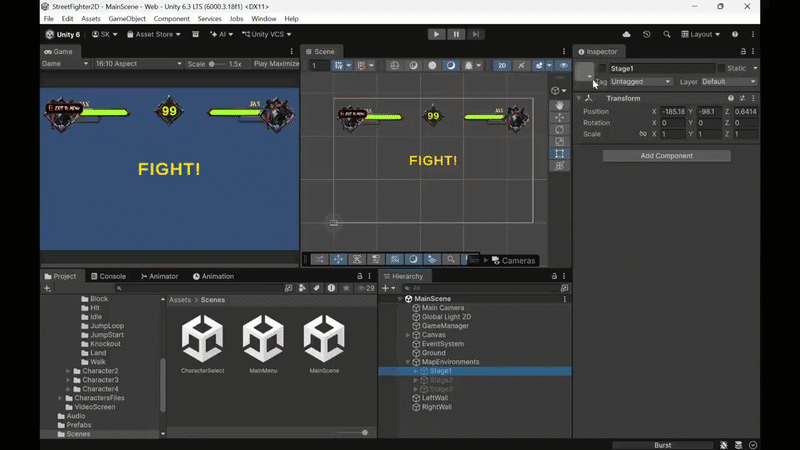
Task: Open the Layer Default dropdown
Action: click(x=728, y=82)
